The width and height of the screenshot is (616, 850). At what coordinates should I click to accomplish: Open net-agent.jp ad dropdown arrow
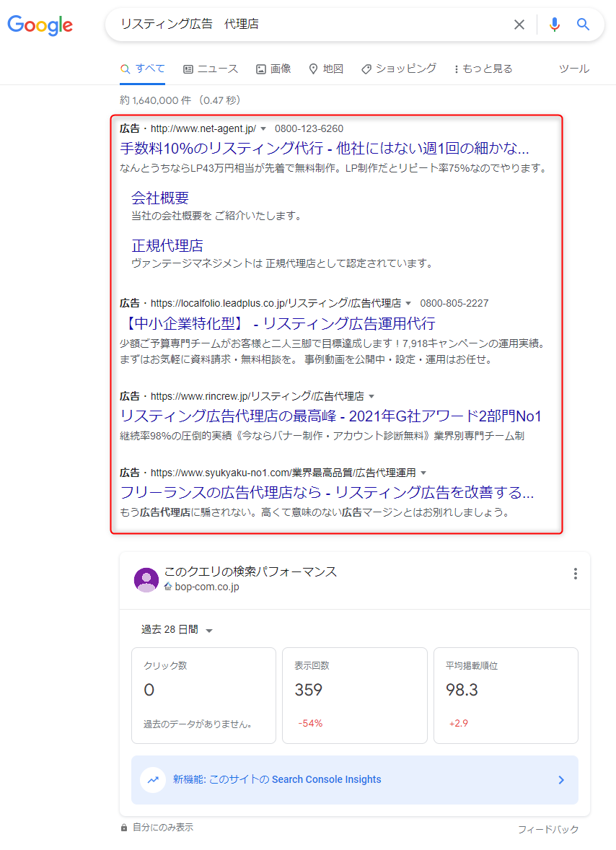263,129
